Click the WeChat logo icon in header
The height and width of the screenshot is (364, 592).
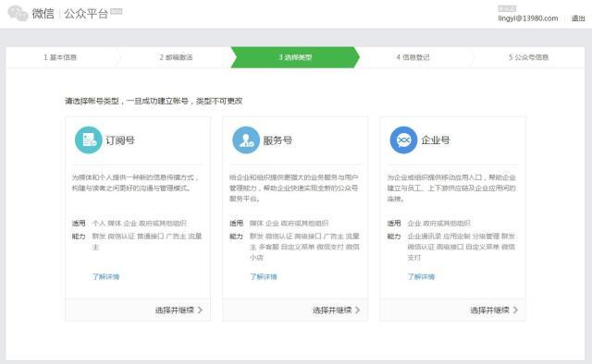[x=18, y=13]
